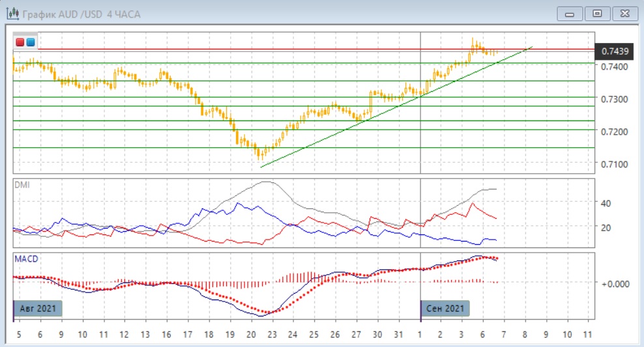Click date label 27 on the time axis
The width and height of the screenshot is (644, 347).
356,335
